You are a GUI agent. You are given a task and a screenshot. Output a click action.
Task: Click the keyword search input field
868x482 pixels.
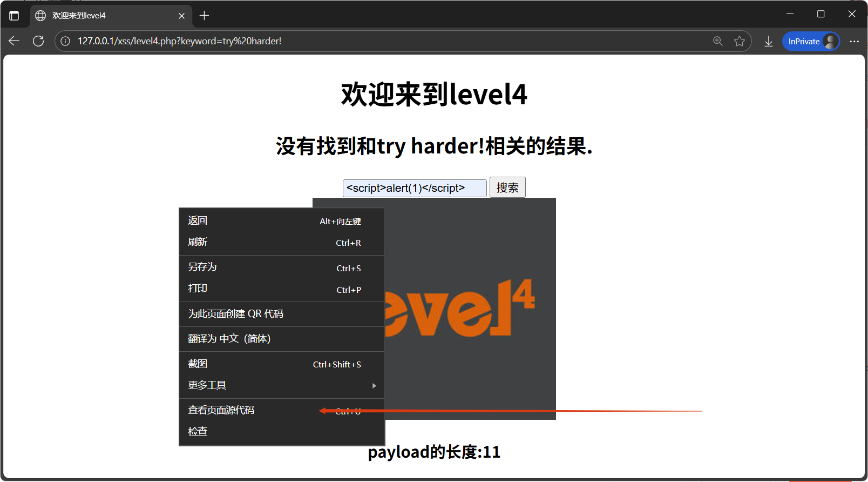point(415,188)
